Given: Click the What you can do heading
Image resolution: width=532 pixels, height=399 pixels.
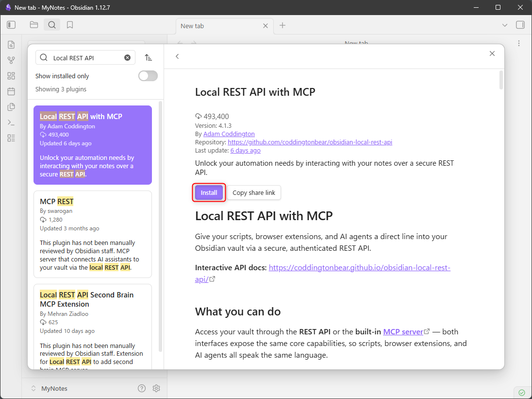Looking at the screenshot, I should 238,312.
